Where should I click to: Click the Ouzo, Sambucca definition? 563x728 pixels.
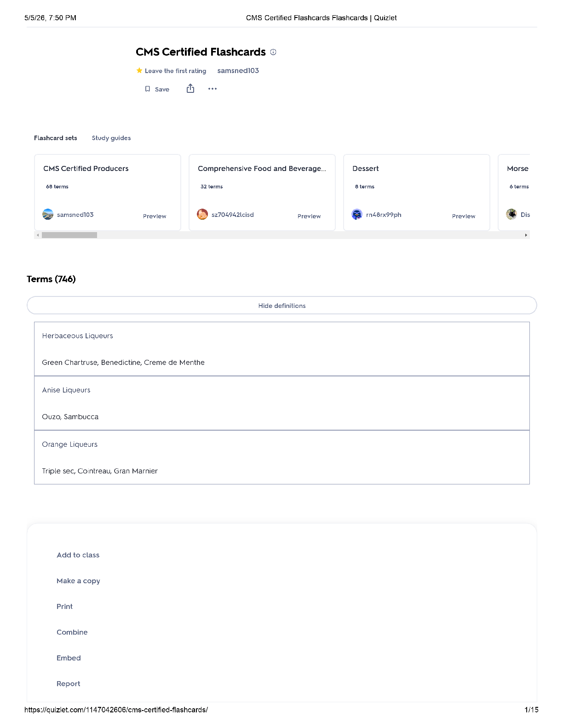point(70,417)
